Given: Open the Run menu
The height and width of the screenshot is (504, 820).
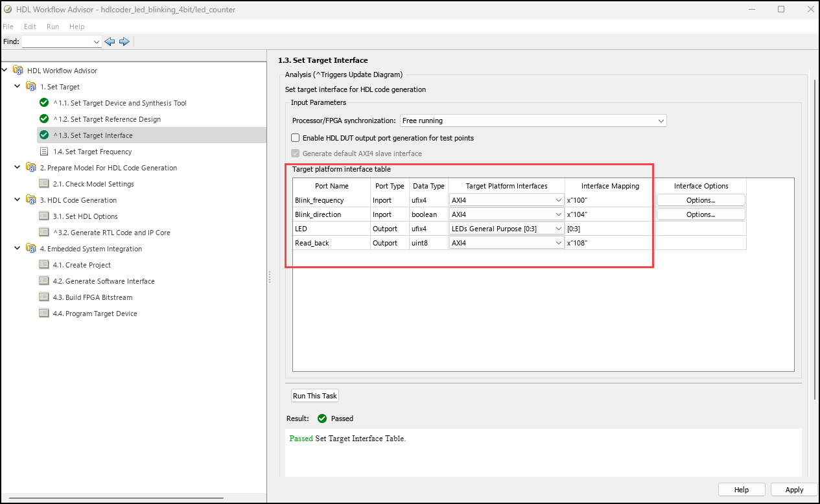Looking at the screenshot, I should (x=53, y=27).
